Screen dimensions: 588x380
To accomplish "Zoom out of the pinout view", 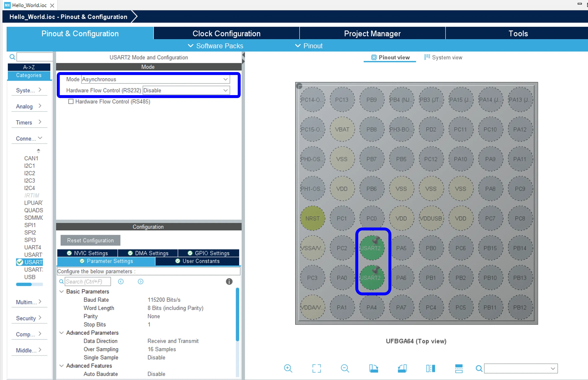I will [345, 368].
